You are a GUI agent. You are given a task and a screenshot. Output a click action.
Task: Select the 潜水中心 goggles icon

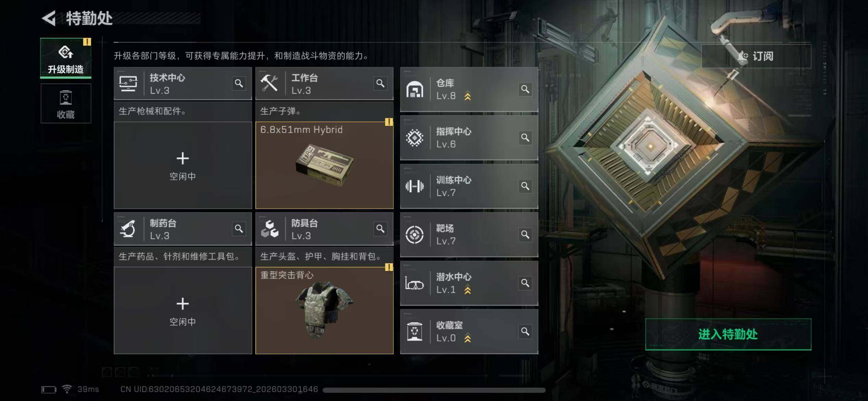click(x=414, y=283)
